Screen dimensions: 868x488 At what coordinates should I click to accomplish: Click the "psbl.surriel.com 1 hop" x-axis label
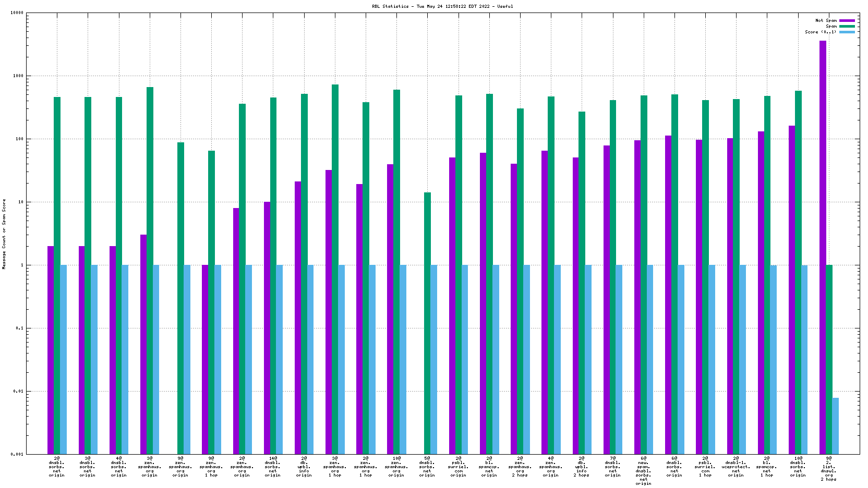click(705, 467)
